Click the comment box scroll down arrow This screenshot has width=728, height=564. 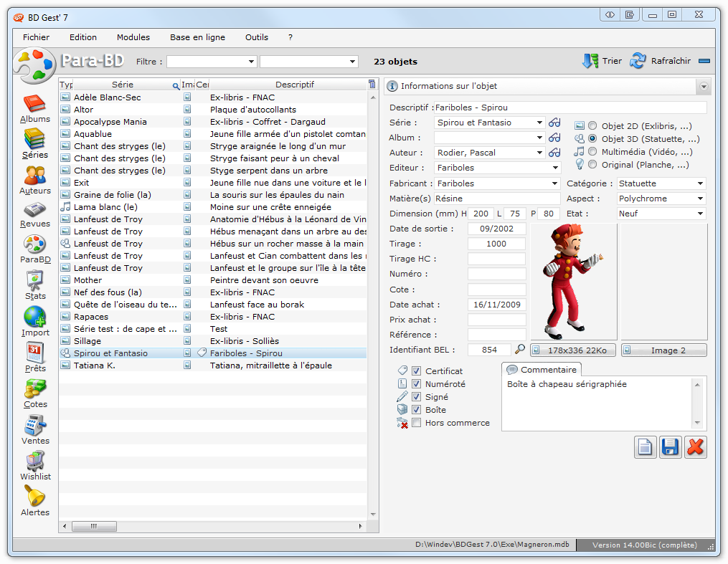pos(697,423)
